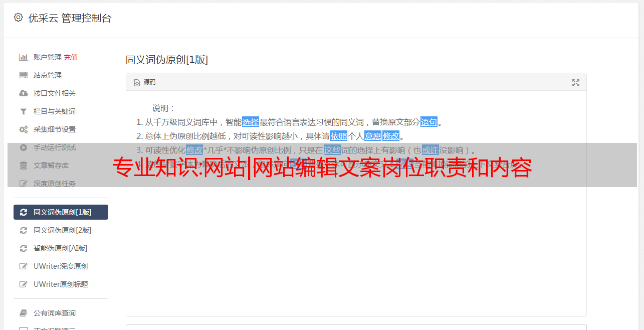
Task: Click the 采集细节设置 gears icon
Action: click(x=23, y=129)
